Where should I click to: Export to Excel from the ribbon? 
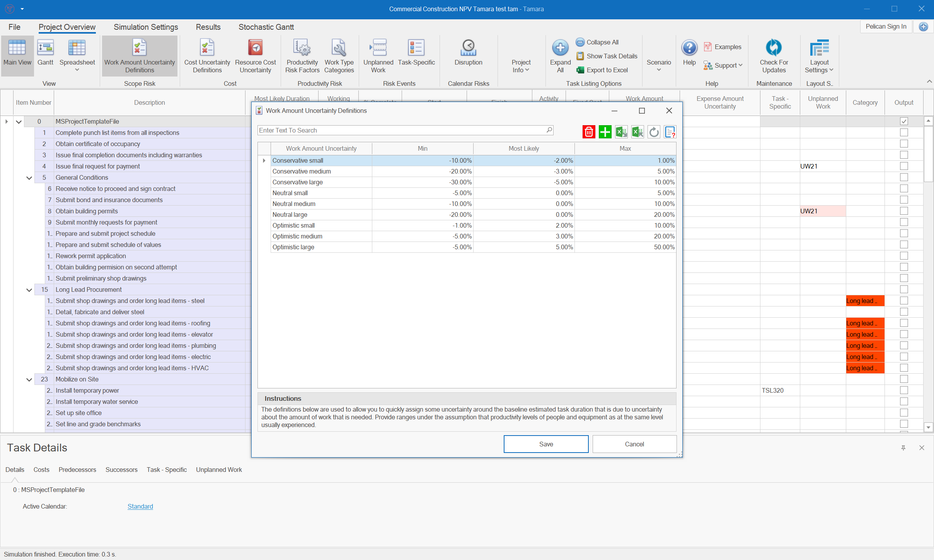pos(603,70)
